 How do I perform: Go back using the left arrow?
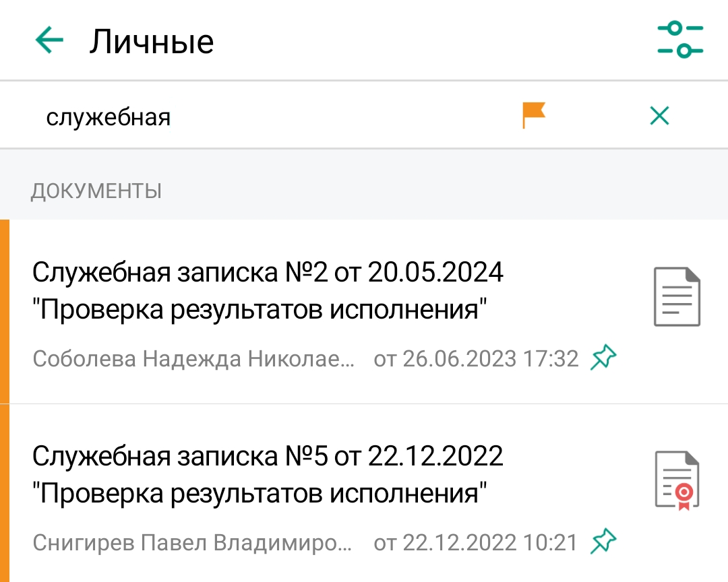click(49, 40)
